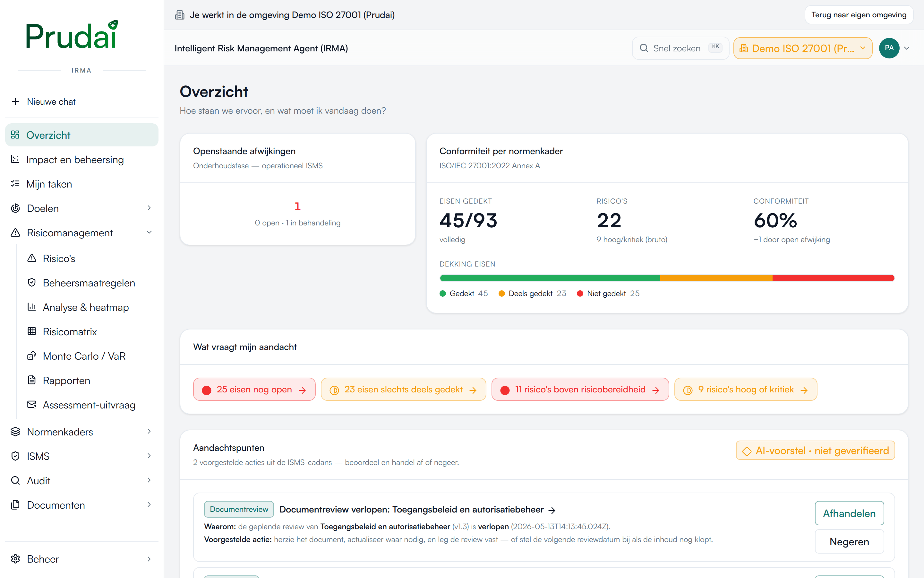This screenshot has height=578, width=924.
Task: Click the Risicomatrix grid icon
Action: tap(32, 331)
